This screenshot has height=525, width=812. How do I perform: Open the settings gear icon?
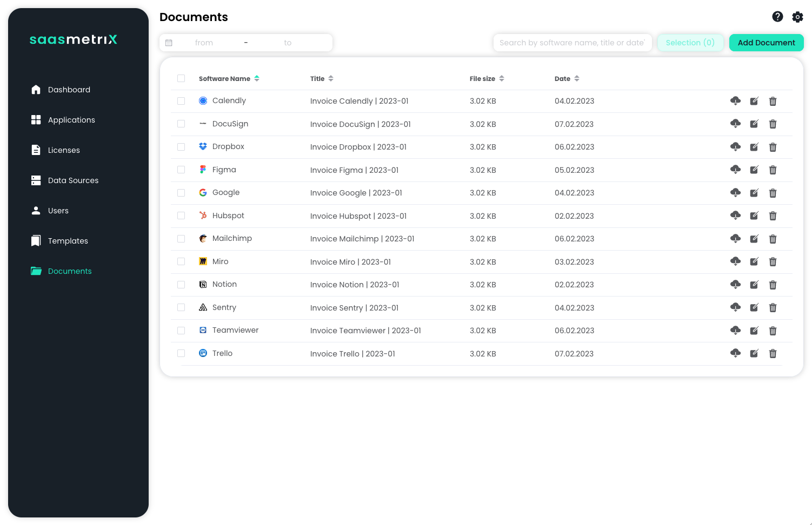797,17
